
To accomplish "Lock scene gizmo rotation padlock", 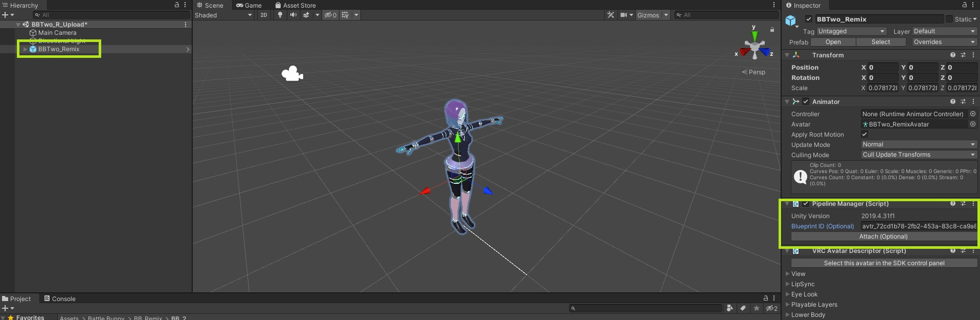I will tap(772, 30).
